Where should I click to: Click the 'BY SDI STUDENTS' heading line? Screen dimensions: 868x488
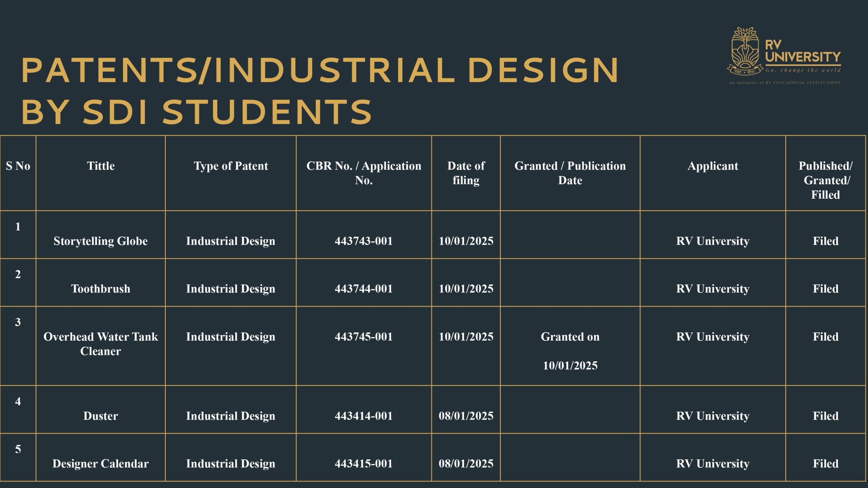[197, 112]
